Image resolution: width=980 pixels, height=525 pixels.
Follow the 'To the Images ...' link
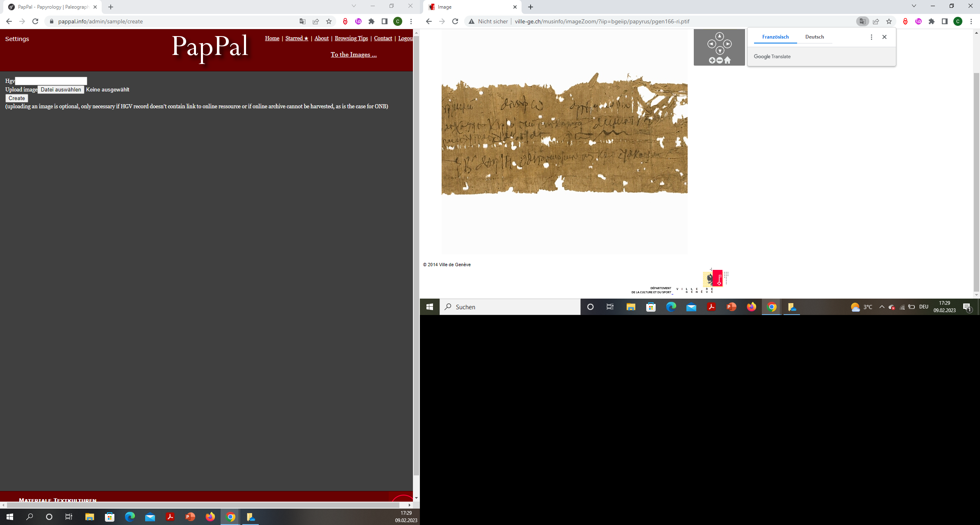(x=353, y=55)
